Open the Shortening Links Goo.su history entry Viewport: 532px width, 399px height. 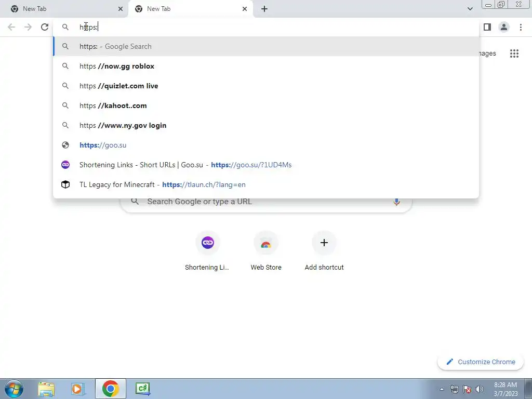coord(266,165)
